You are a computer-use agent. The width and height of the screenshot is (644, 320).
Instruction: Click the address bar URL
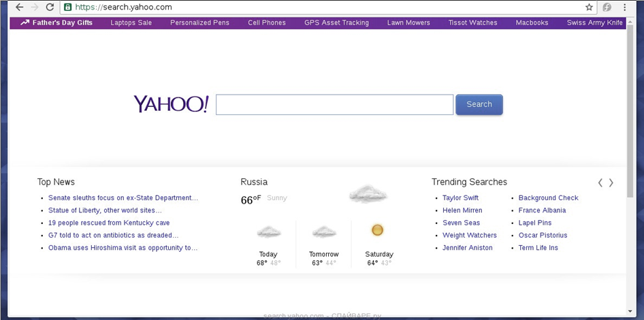[x=124, y=7]
